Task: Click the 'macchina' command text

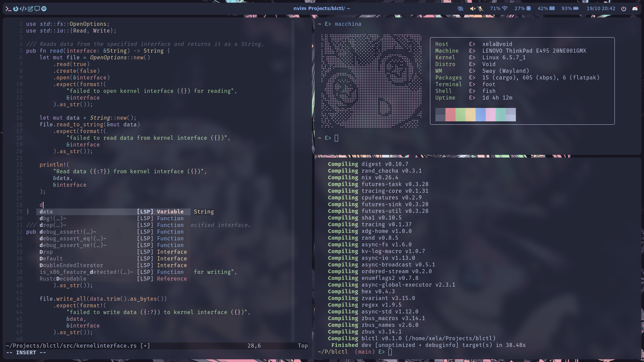Action: pos(348,24)
